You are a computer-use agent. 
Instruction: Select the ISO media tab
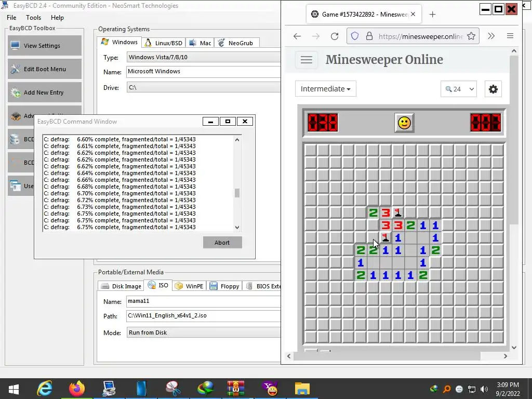point(158,285)
